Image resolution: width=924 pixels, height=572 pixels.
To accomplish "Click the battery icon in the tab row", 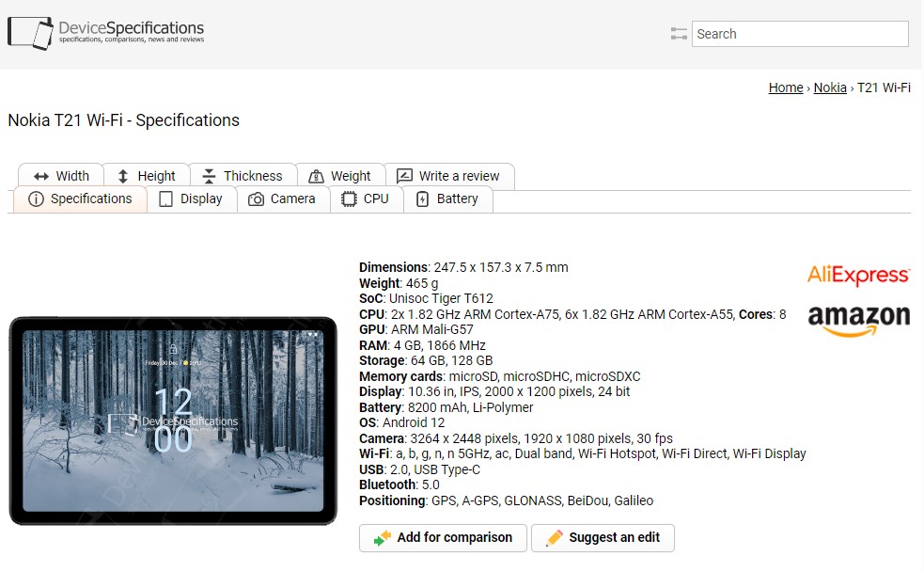I will (422, 199).
